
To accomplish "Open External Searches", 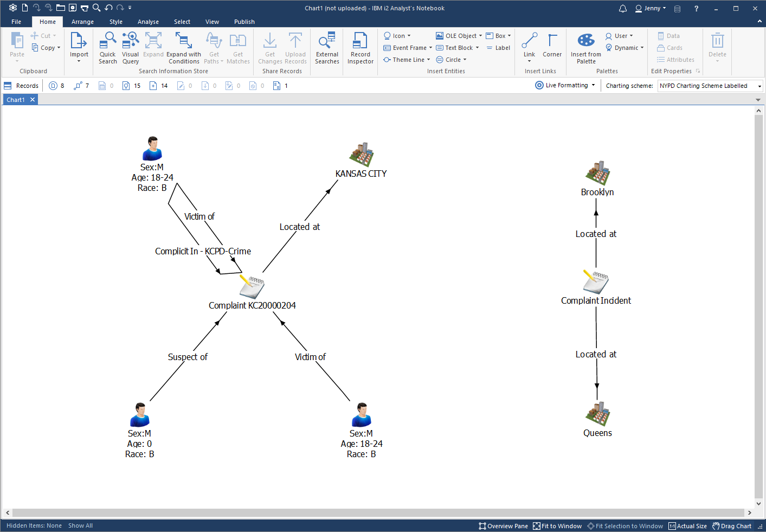I will tap(327, 48).
